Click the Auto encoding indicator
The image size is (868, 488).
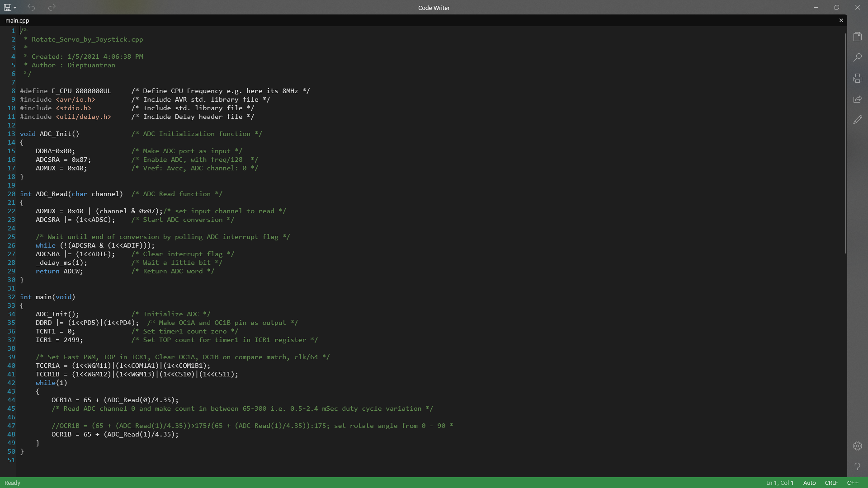[809, 483]
